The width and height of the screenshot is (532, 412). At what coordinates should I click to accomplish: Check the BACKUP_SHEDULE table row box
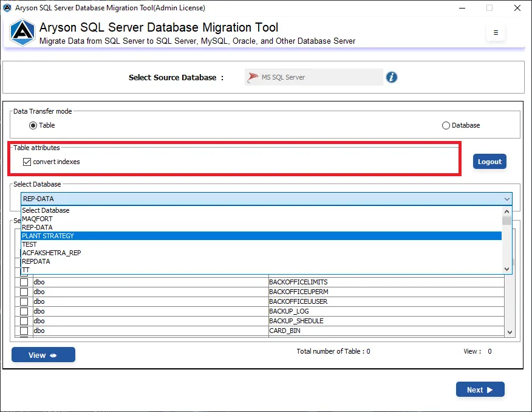24,321
